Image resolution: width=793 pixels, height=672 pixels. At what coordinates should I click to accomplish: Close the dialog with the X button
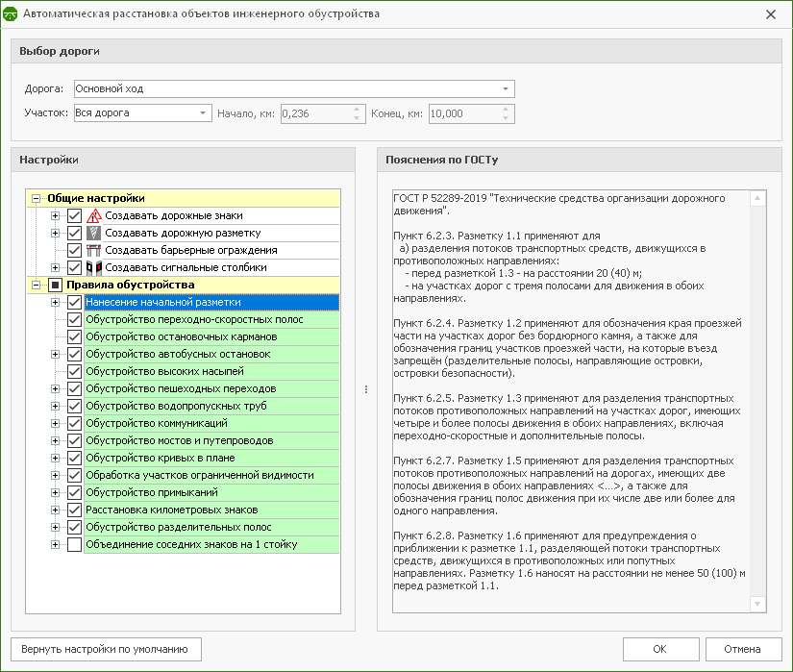771,14
